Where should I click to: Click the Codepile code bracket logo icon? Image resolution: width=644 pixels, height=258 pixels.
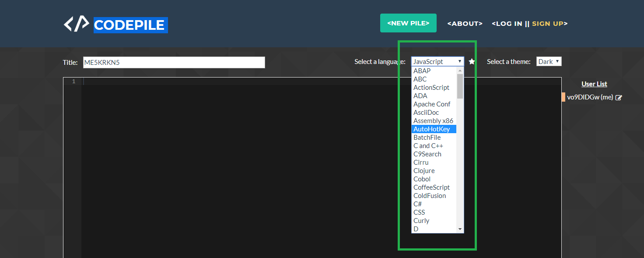pos(76,24)
